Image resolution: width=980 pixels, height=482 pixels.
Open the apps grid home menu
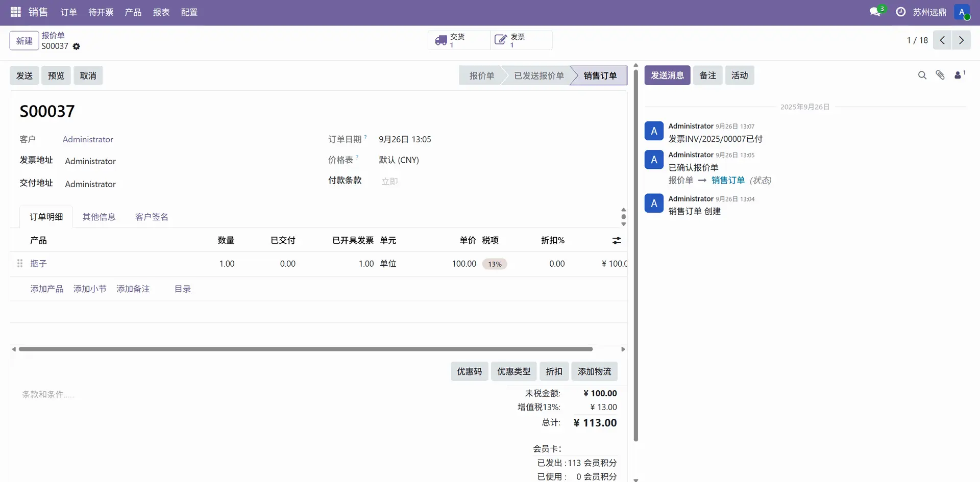pyautogui.click(x=15, y=12)
